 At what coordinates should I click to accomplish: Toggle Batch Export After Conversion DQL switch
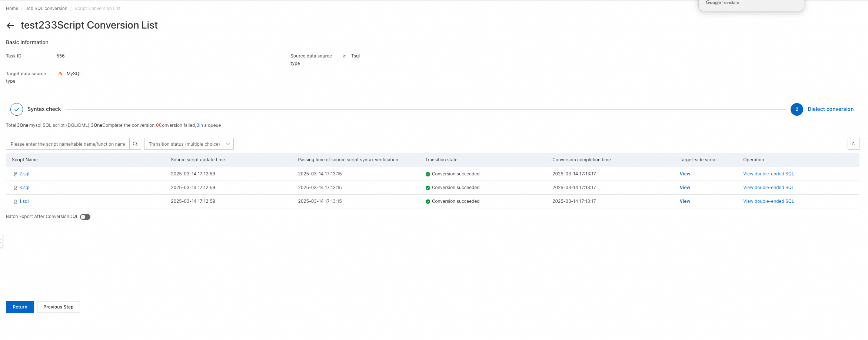pyautogui.click(x=85, y=217)
